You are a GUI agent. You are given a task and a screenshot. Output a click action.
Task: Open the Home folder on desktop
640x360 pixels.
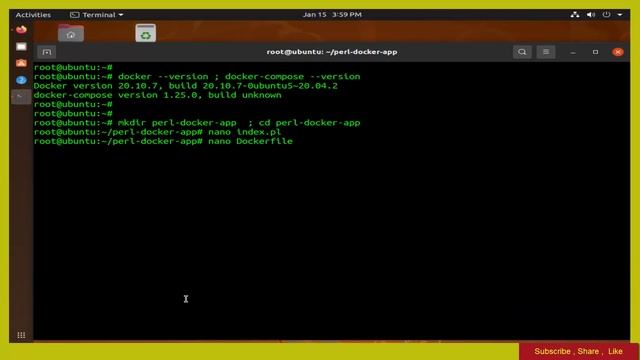71,33
